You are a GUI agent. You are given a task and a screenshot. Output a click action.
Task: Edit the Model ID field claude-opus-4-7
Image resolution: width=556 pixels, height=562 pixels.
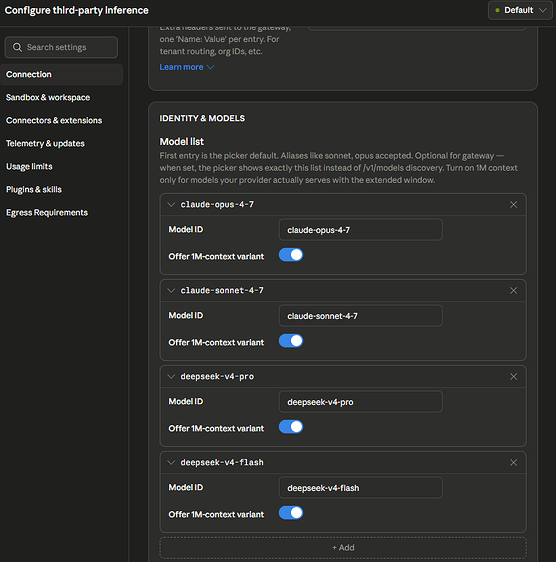(360, 230)
